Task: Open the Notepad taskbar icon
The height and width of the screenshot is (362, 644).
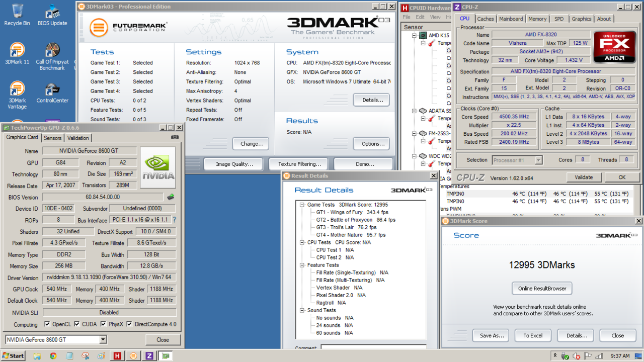Action: (x=69, y=355)
